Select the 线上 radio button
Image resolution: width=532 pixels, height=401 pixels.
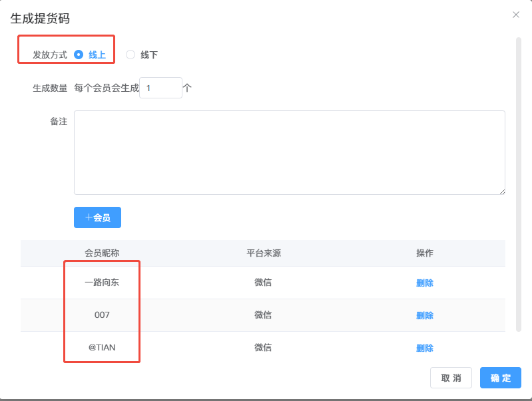[x=79, y=55]
